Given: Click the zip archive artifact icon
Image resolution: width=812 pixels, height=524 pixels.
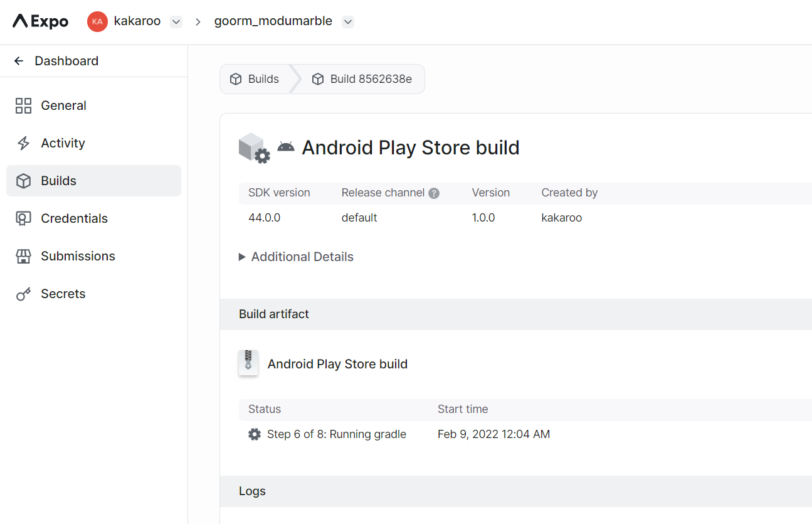Looking at the screenshot, I should [248, 363].
